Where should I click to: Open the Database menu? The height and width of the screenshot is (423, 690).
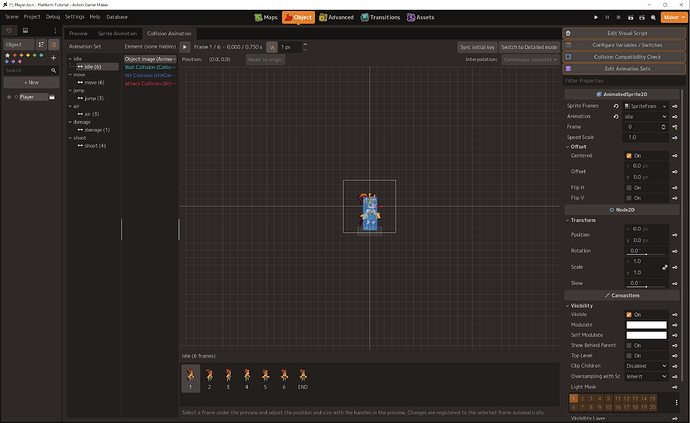click(x=117, y=17)
